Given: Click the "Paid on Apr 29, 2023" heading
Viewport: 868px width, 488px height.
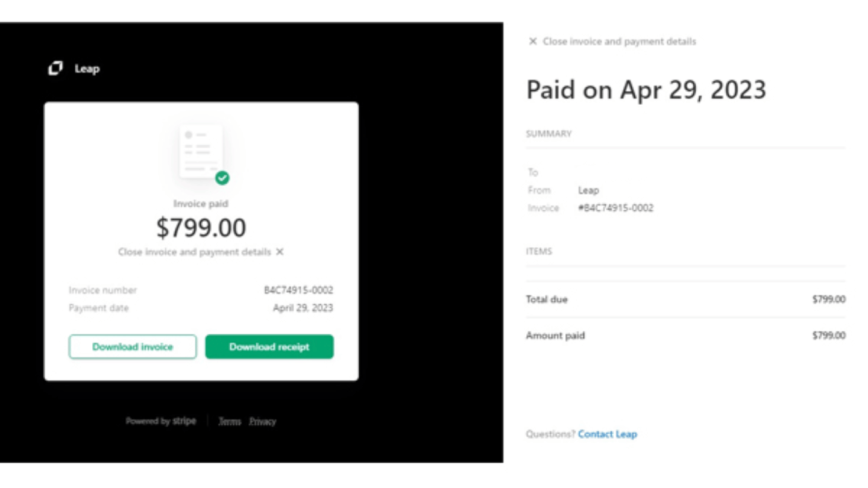Looking at the screenshot, I should coord(646,90).
